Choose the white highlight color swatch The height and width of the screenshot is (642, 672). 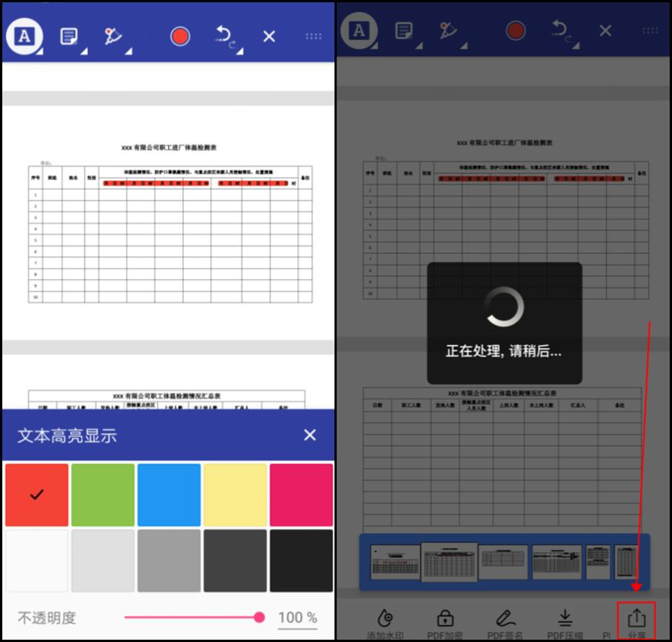[37, 561]
